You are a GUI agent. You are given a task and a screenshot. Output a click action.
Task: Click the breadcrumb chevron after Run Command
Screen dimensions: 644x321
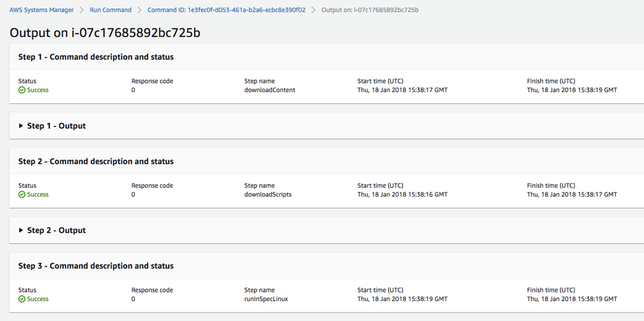pyautogui.click(x=140, y=10)
